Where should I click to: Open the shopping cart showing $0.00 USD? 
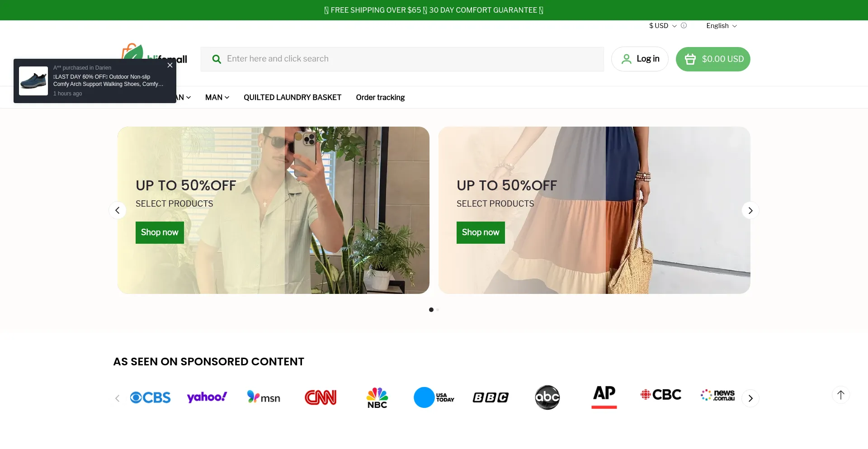click(x=712, y=59)
